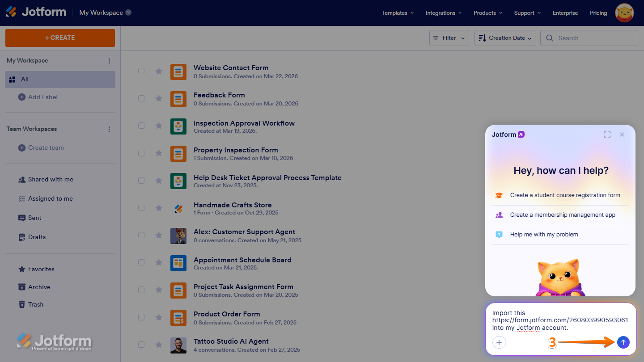Screen dimensions: 644x362
Task: Star the Help Desk Ticket Approval Process Template
Action: click(159, 181)
